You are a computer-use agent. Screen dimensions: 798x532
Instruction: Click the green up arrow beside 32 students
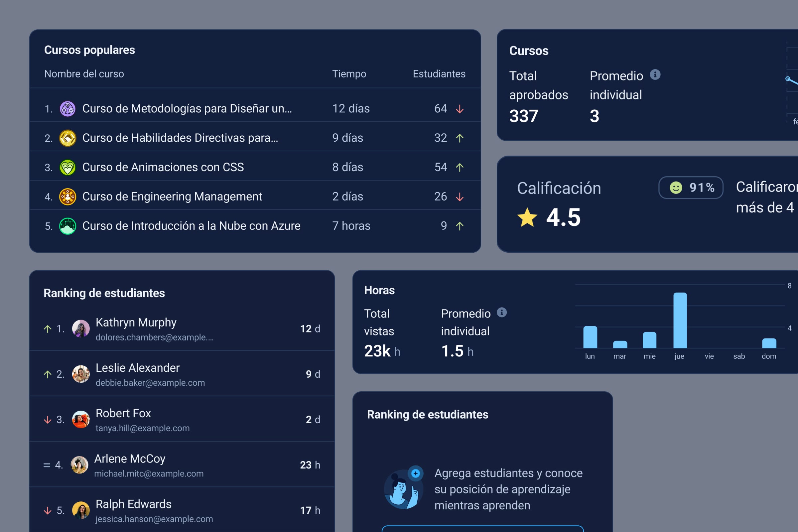click(x=460, y=138)
